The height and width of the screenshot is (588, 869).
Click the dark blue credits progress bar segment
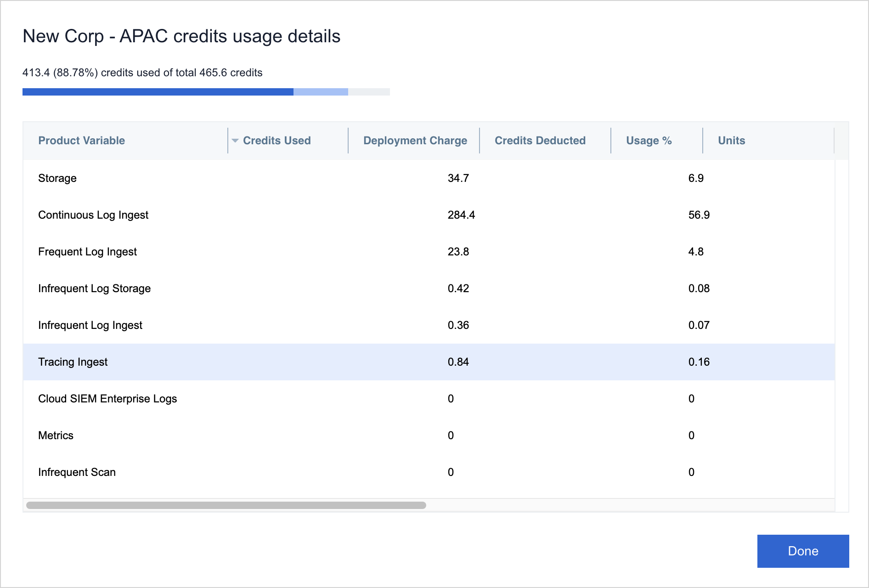point(158,92)
